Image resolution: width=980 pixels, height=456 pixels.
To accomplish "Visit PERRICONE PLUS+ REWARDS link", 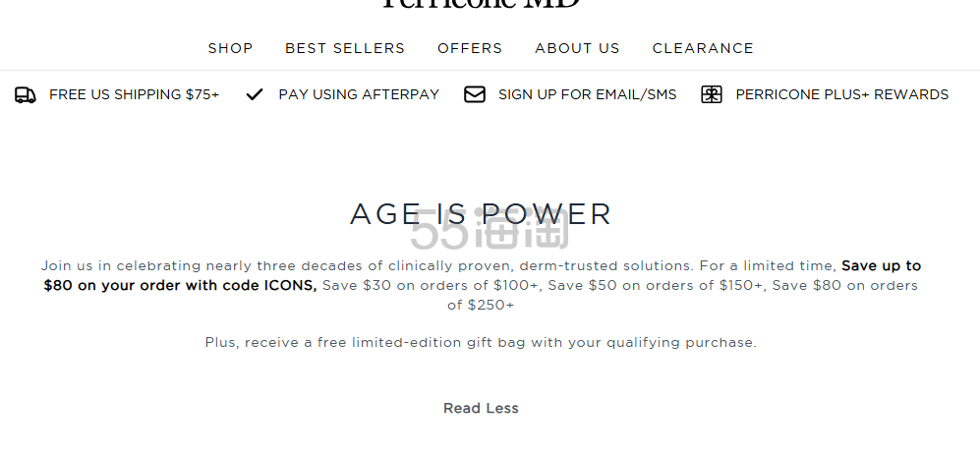I will point(841,95).
